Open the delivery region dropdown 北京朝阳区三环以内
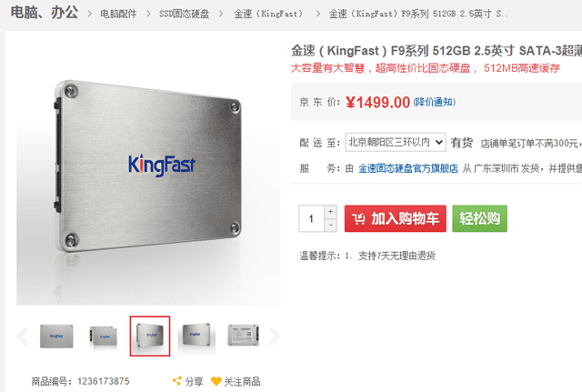The image size is (582, 392). pos(396,142)
